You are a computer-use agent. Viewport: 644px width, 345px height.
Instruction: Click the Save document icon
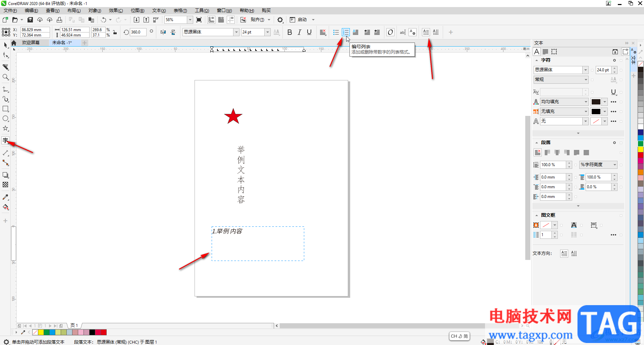point(30,20)
